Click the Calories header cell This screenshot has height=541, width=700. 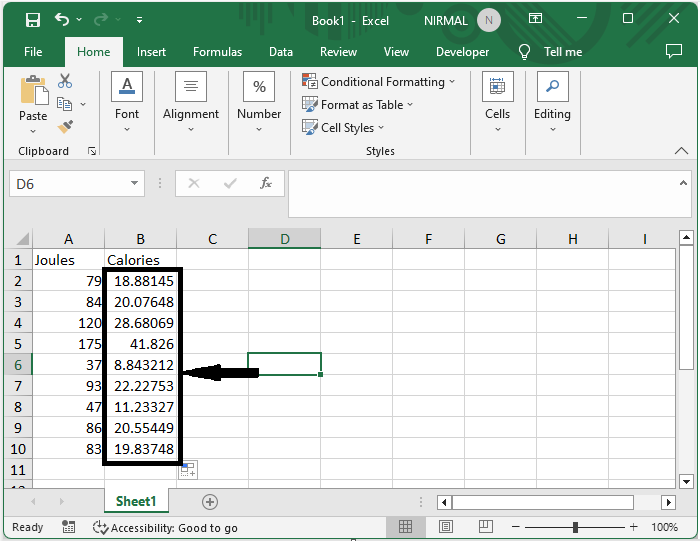(140, 260)
